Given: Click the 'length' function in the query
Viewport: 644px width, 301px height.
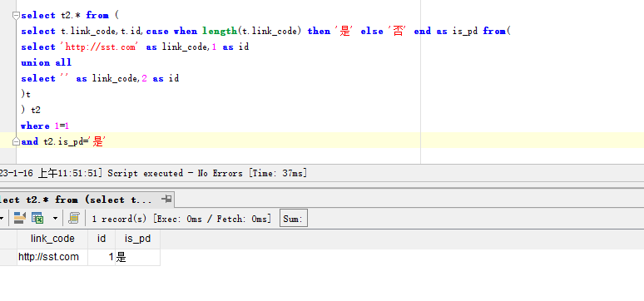Looking at the screenshot, I should coord(220,32).
